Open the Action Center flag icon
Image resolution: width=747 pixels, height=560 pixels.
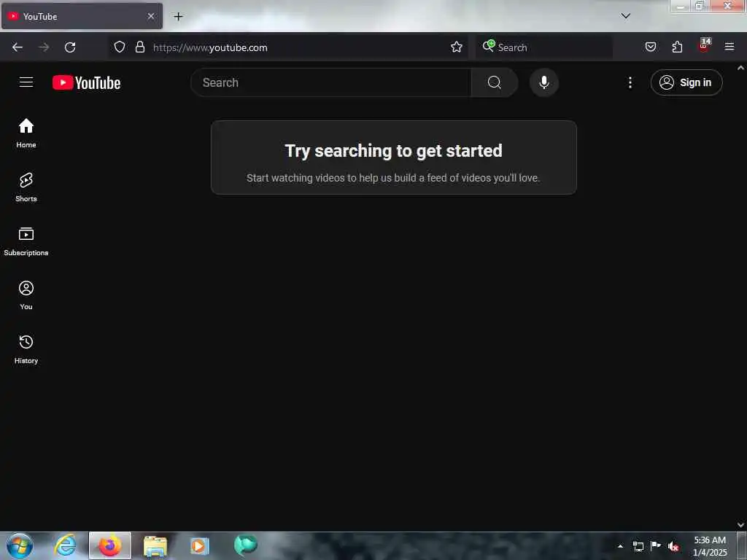(656, 546)
